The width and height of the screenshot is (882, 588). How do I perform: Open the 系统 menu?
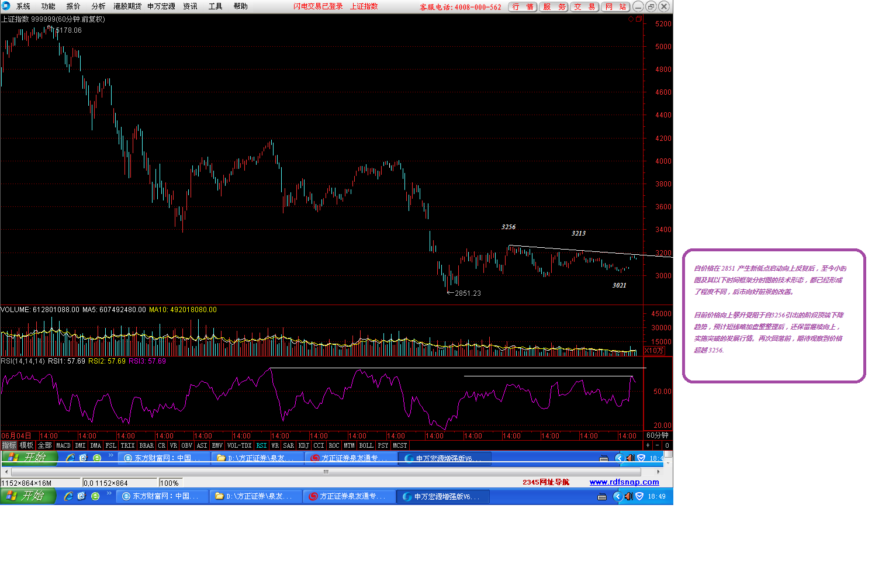click(x=23, y=6)
